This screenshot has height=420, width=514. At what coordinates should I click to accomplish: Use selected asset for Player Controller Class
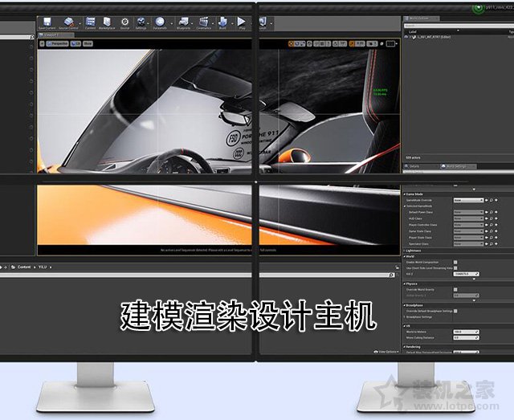(487, 225)
